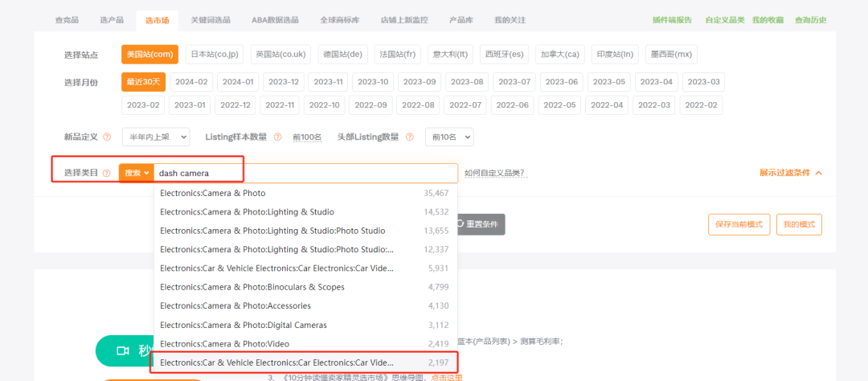Switch to the ABA数据选品 tab
Screen dimensions: 868x381
coord(275,20)
